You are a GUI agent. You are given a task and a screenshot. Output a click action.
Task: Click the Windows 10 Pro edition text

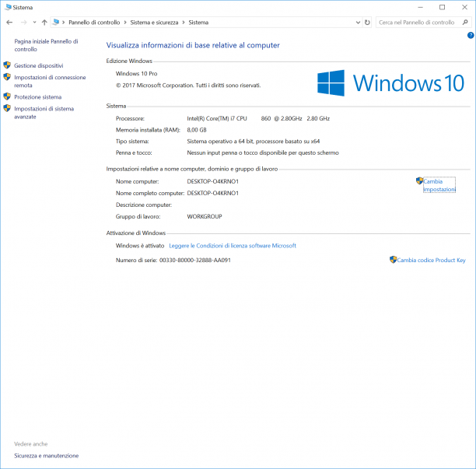click(137, 73)
